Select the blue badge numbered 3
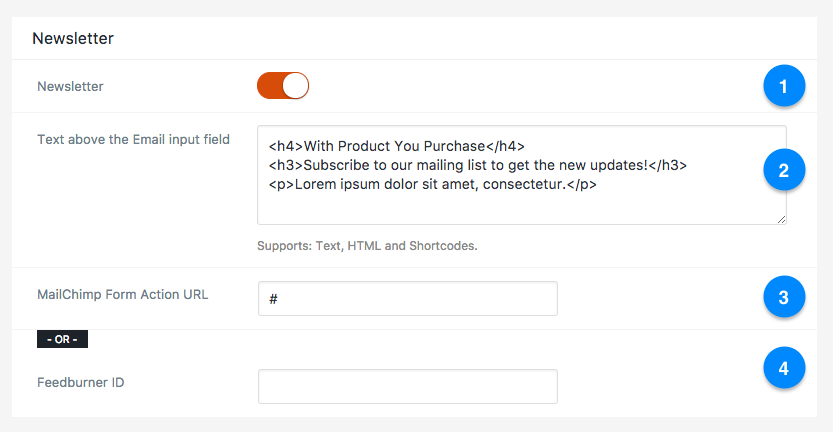833x432 pixels. [x=784, y=297]
